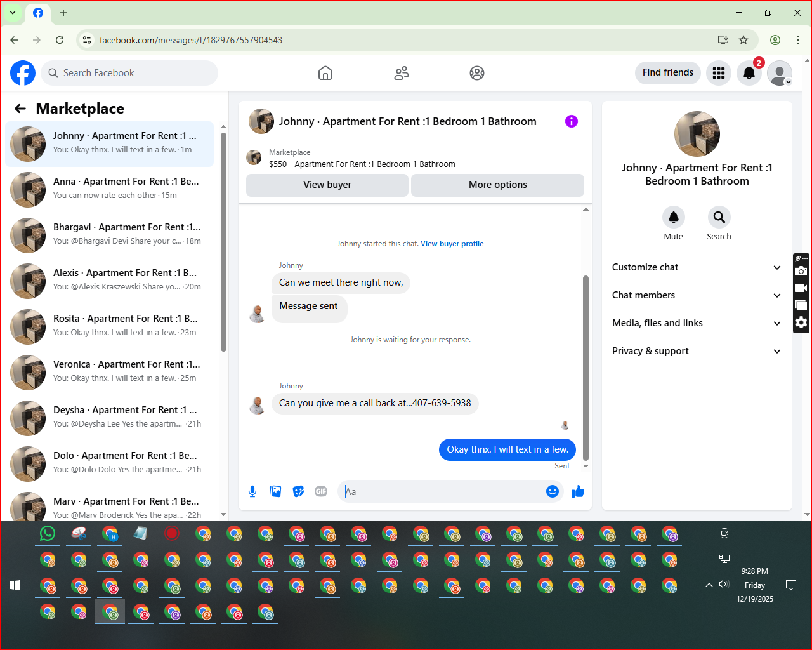Mute the conversation via bell icon
The height and width of the screenshot is (650, 812).
[x=674, y=217]
